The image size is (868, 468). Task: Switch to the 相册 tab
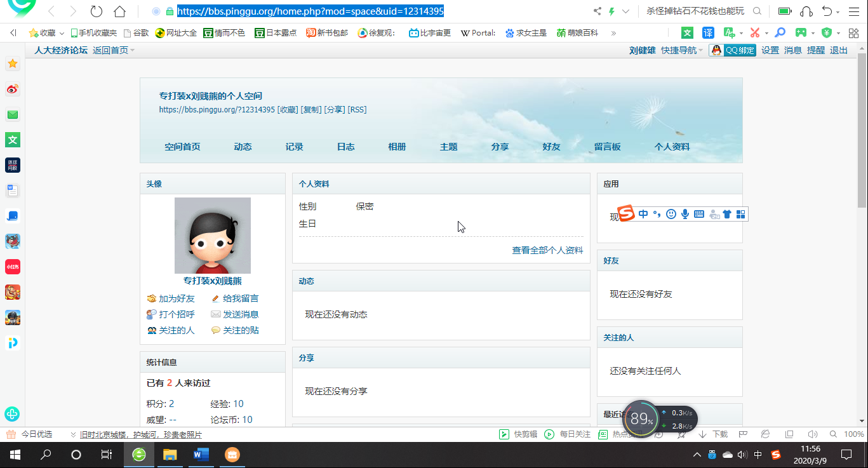tap(397, 147)
